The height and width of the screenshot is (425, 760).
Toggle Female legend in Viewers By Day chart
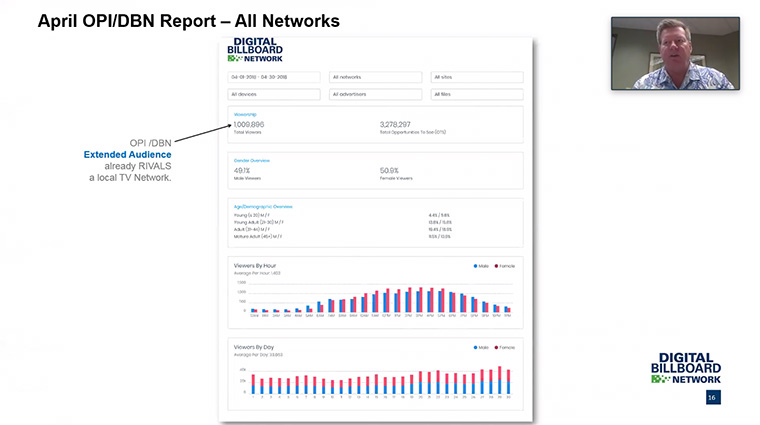505,347
